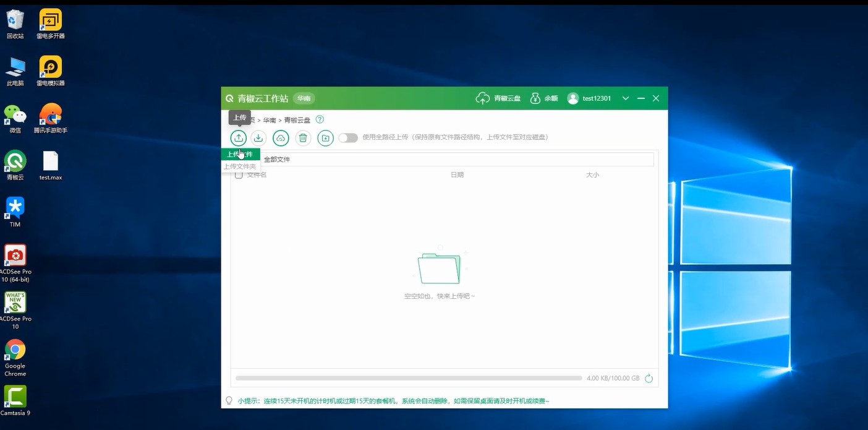The image size is (868, 430).
Task: Check the select-all checkbox beside 文件名
Action: click(x=239, y=175)
